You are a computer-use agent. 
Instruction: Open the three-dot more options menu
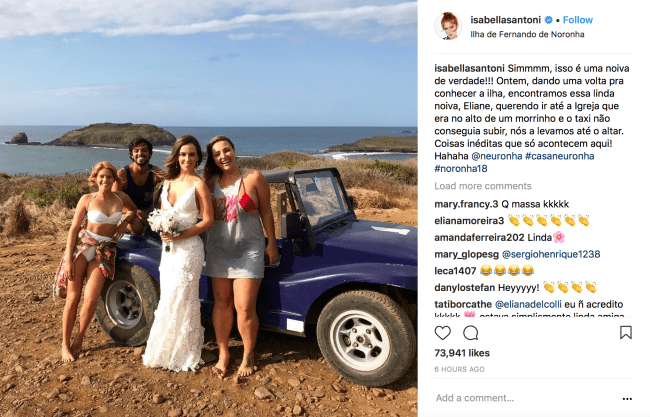(x=627, y=399)
